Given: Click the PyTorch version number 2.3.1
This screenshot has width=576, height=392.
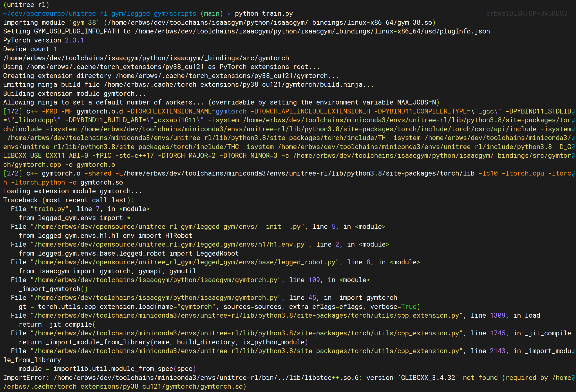Looking at the screenshot, I should coord(74,40).
